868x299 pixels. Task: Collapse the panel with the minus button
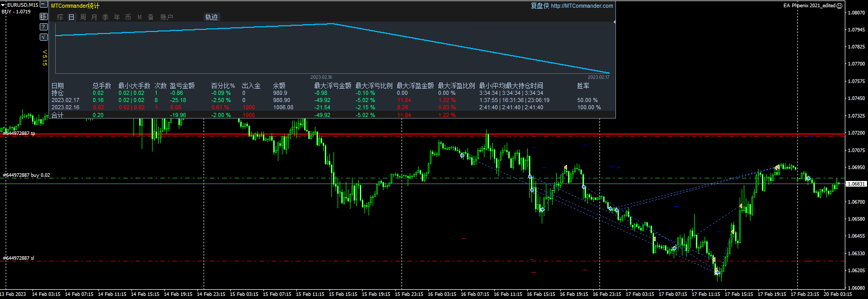pyautogui.click(x=44, y=5)
